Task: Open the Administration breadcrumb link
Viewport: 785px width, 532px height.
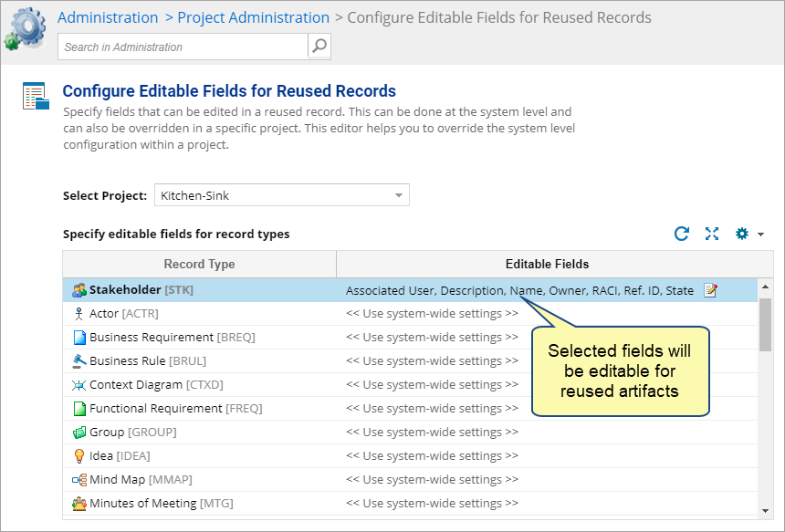Action: pos(108,17)
